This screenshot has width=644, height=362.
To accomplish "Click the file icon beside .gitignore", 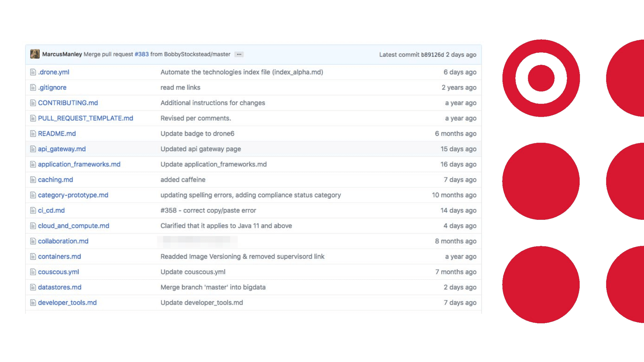I will coord(33,88).
